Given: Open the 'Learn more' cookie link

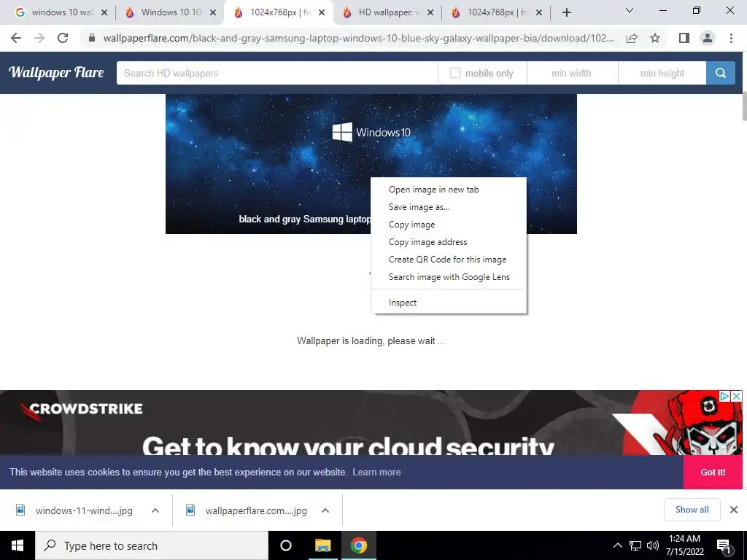Looking at the screenshot, I should [376, 472].
